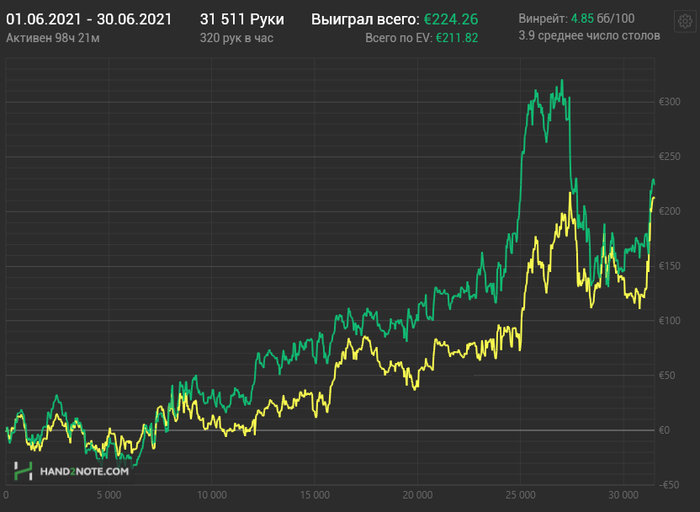700x512 pixels.
Task: Click the date range 01.06.2021 - 30.06.2021
Action: (89, 19)
